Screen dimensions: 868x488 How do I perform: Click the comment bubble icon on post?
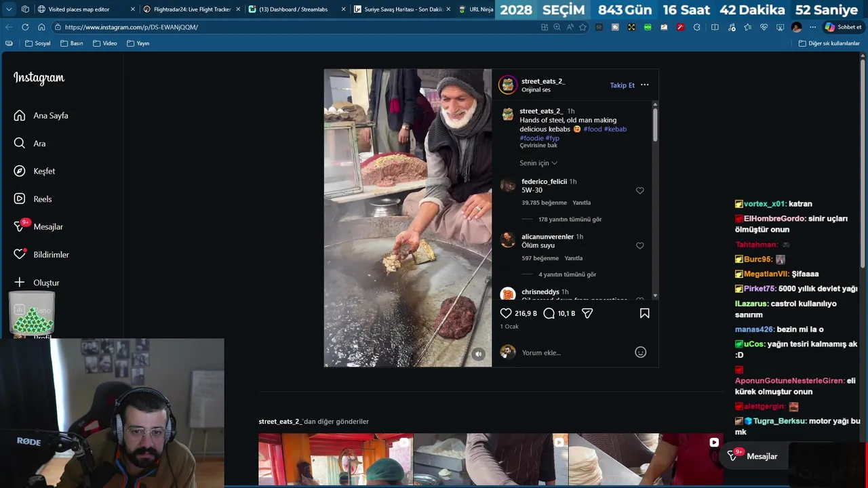coord(549,313)
